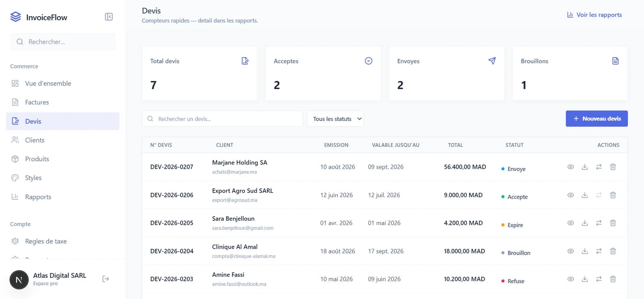Screen dimensions: 644x299
Task: Focus the sidebar Rechercher search field
Action: click(x=63, y=42)
